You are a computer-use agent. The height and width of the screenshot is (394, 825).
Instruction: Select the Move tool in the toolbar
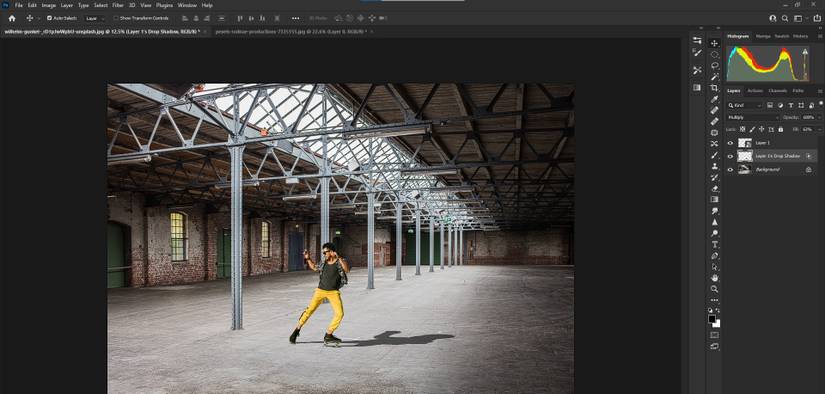(x=714, y=43)
